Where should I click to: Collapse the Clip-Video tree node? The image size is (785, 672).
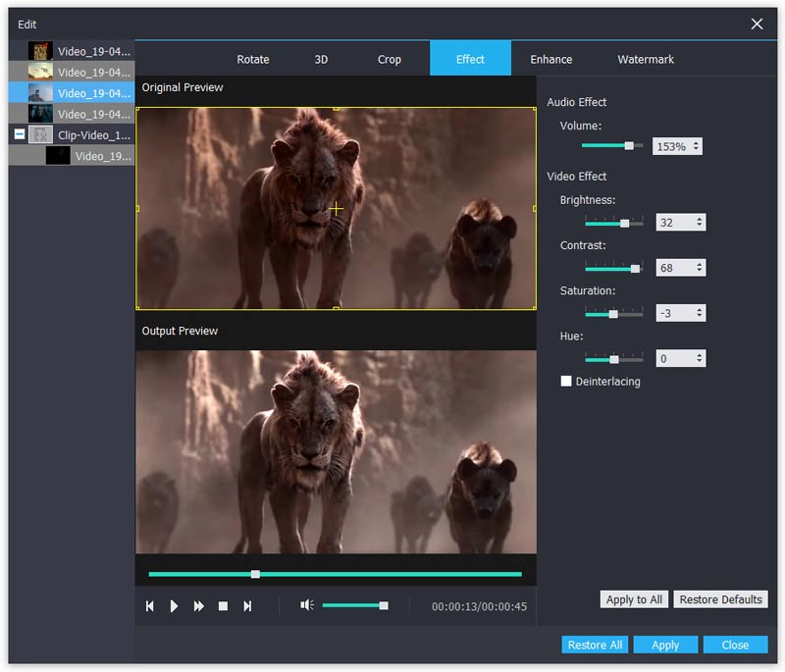[x=20, y=134]
